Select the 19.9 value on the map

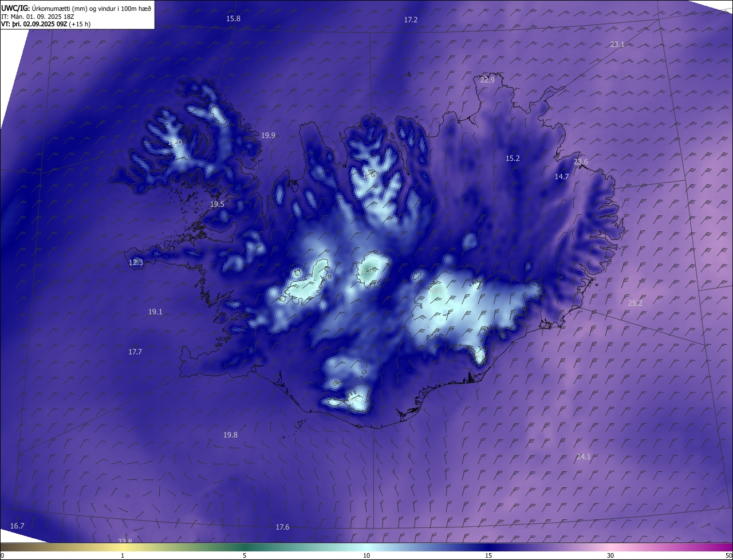[268, 136]
